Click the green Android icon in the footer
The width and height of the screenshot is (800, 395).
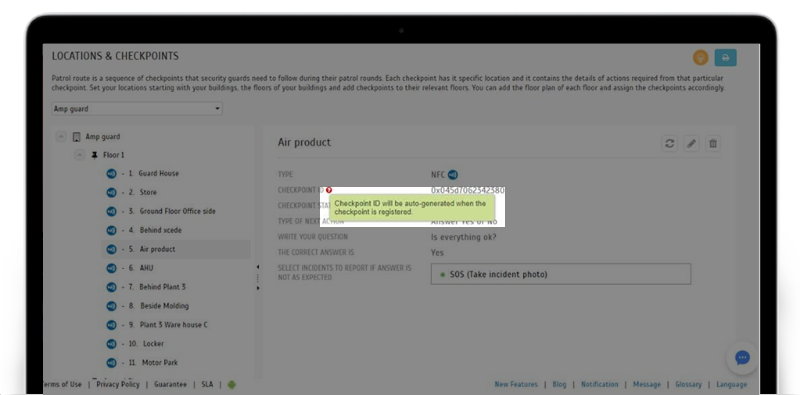point(232,385)
